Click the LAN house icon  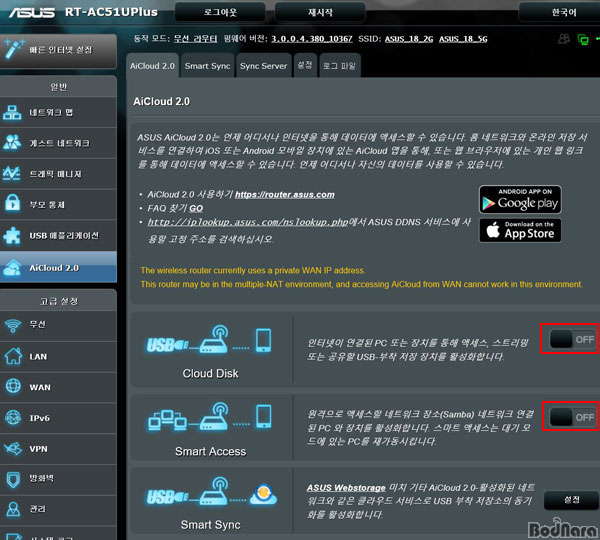[x=13, y=356]
